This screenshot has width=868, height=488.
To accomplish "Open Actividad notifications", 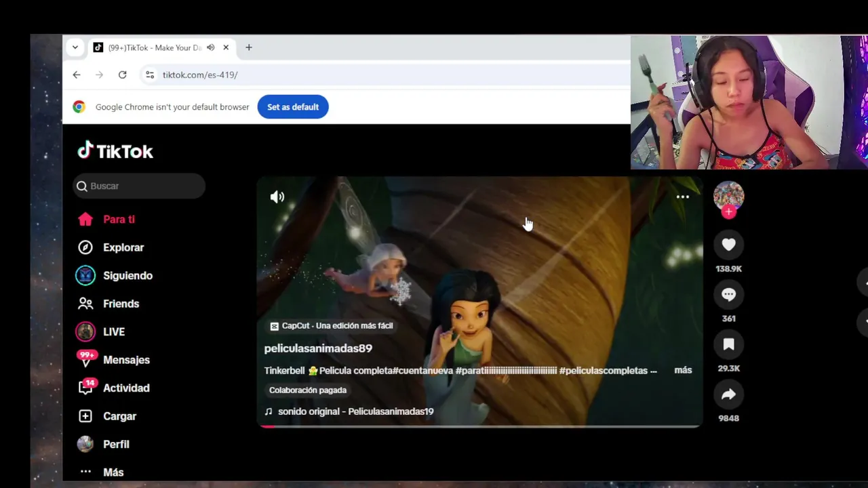I will tap(126, 388).
